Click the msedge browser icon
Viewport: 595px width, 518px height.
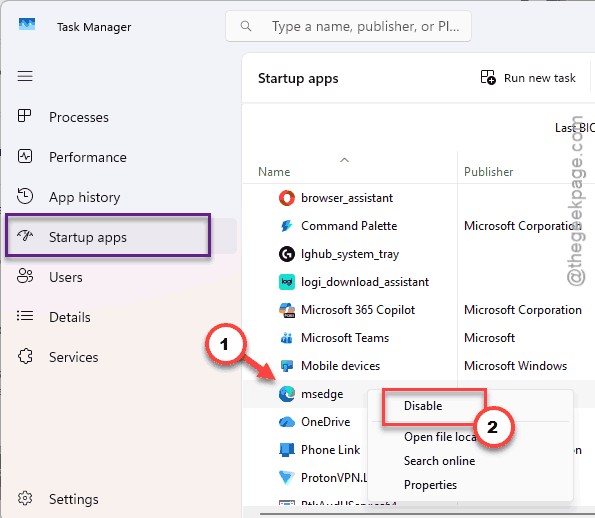287,394
